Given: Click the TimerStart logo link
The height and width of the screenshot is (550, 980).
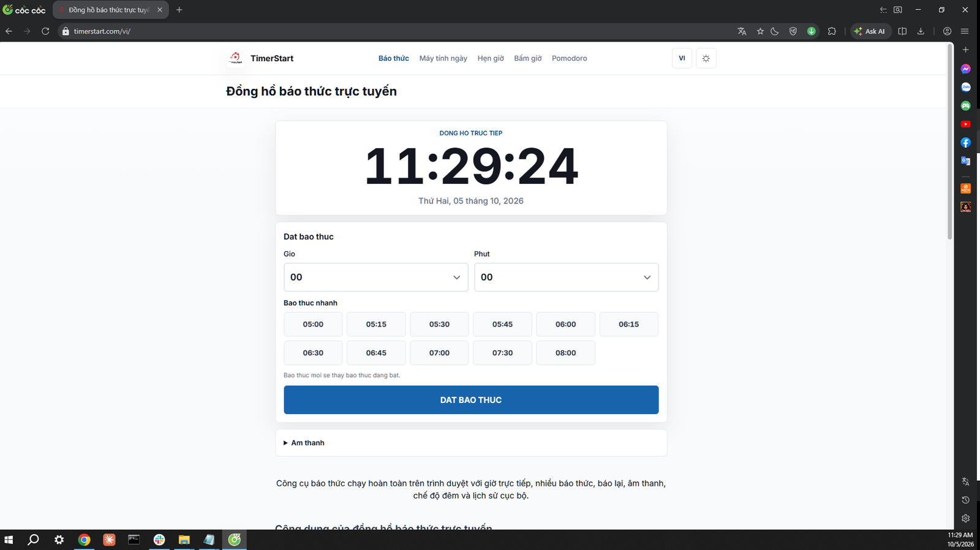Looking at the screenshot, I should click(x=260, y=58).
